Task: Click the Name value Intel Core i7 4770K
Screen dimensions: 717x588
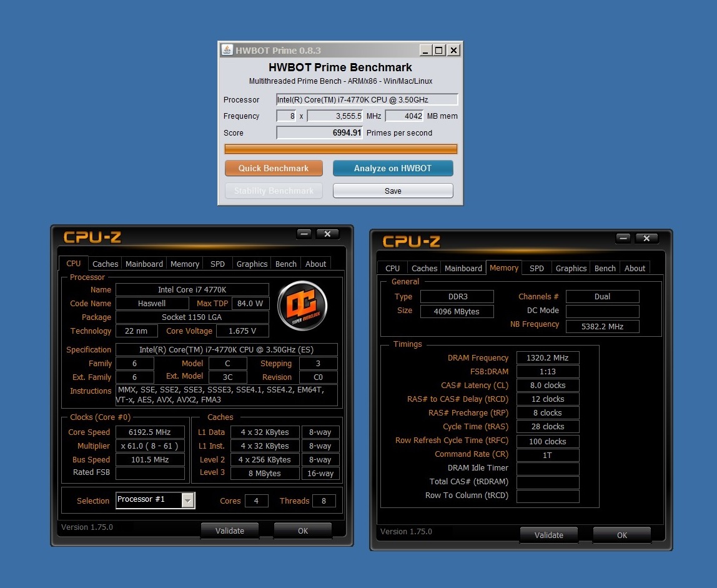Action: 192,290
